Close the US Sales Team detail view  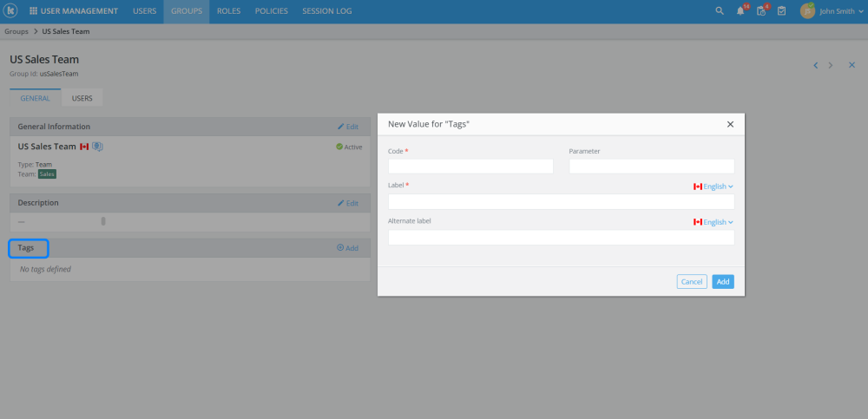pos(852,65)
